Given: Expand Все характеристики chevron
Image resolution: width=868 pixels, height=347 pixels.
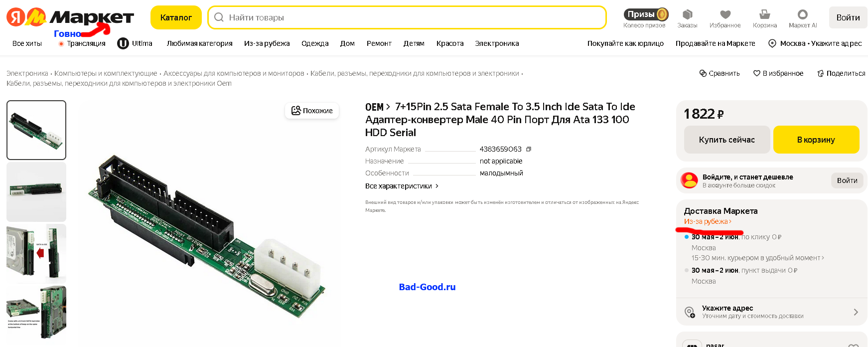Looking at the screenshot, I should click(437, 186).
